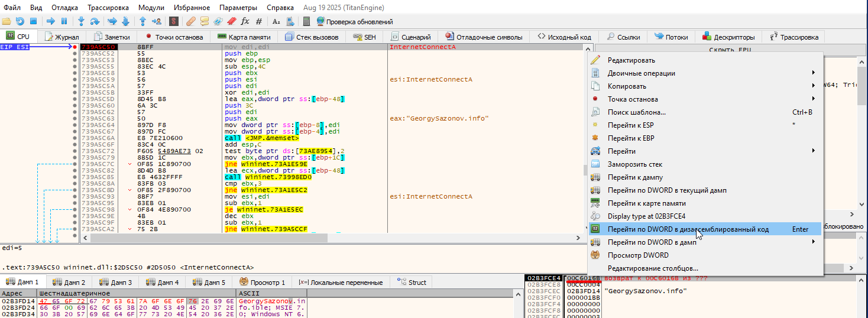Click the Pause execution toolbar icon
Screen dimensions: 868x318
pos(64,21)
